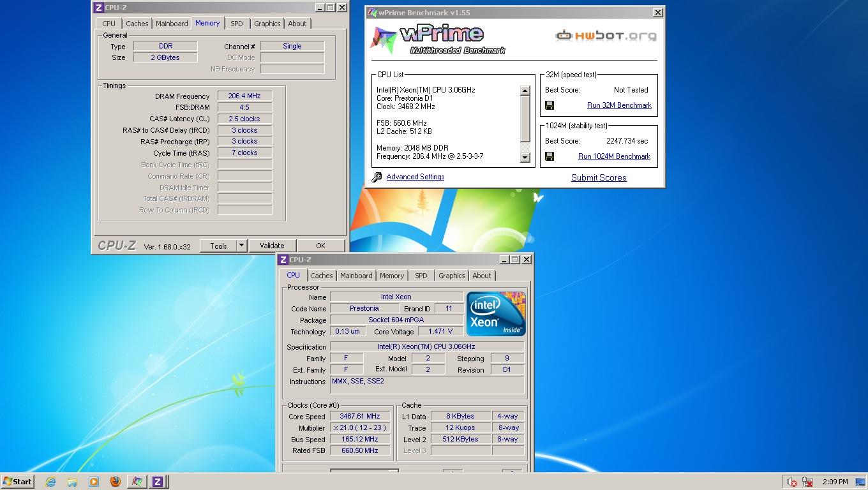Click the CPU-Z title bar icon of the Memory window
The image size is (868, 490).
(x=98, y=8)
